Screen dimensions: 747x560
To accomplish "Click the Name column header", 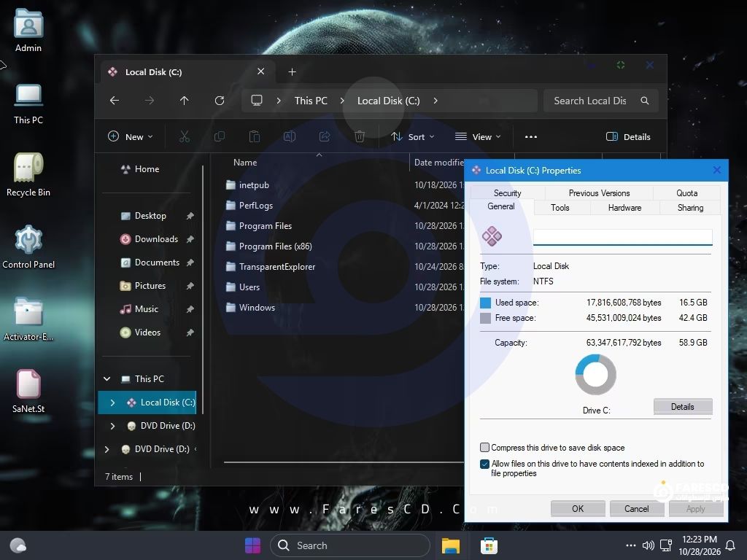I will (x=245, y=163).
